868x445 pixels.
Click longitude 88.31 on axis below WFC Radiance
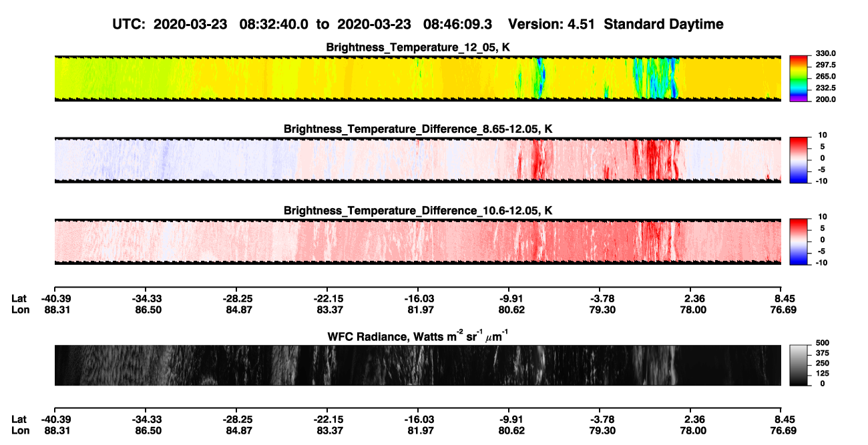pos(55,430)
